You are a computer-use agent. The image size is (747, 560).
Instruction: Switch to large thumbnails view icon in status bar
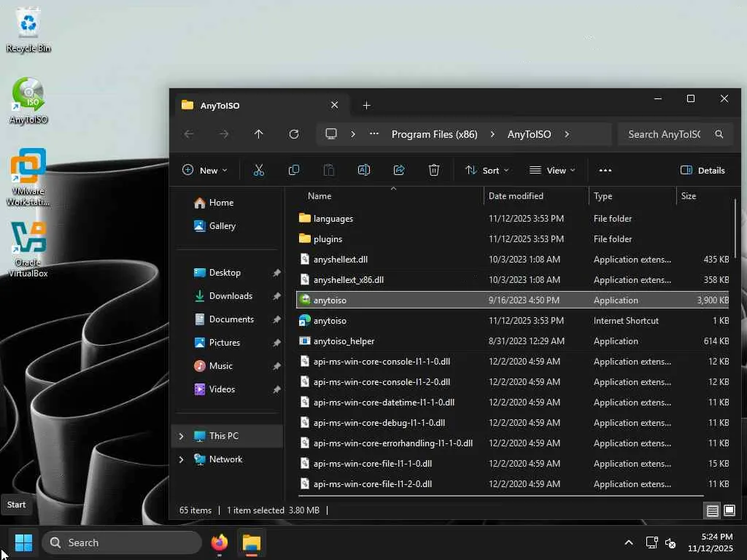[x=729, y=510]
